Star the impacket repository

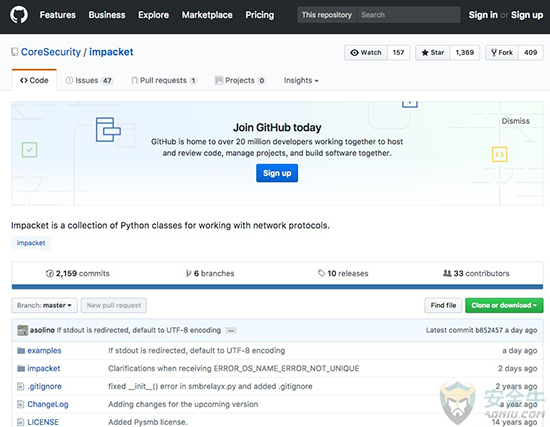[432, 53]
